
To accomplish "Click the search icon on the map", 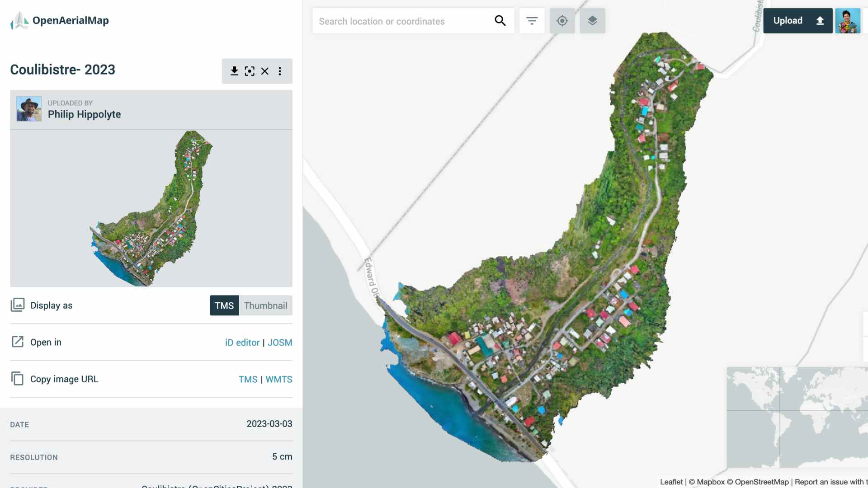I will [x=500, y=20].
